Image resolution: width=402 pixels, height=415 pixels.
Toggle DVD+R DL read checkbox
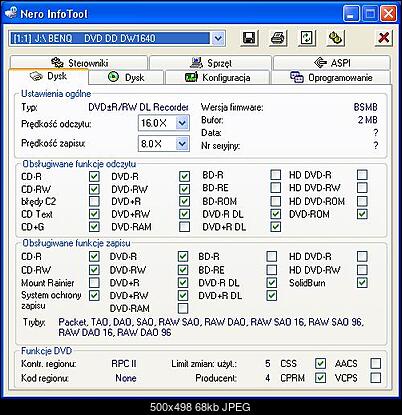click(x=275, y=227)
